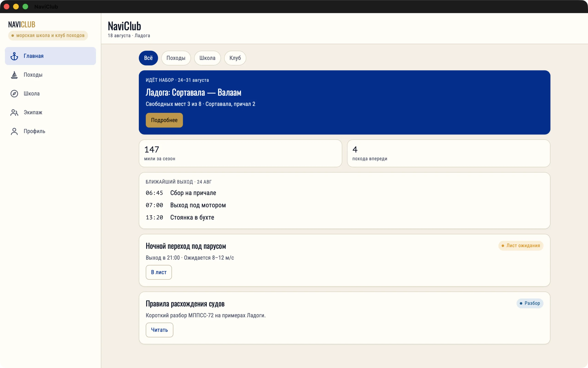Image resolution: width=588 pixels, height=368 pixels.
Task: Click the морская школа и клуб походов tag
Action: (x=48, y=35)
